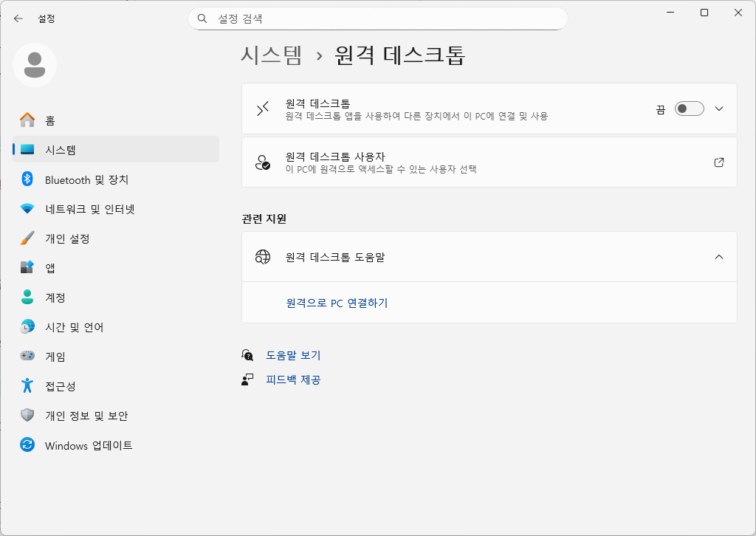Click the 시간 및 언어 globe clock icon
The image size is (756, 536).
coord(27,326)
